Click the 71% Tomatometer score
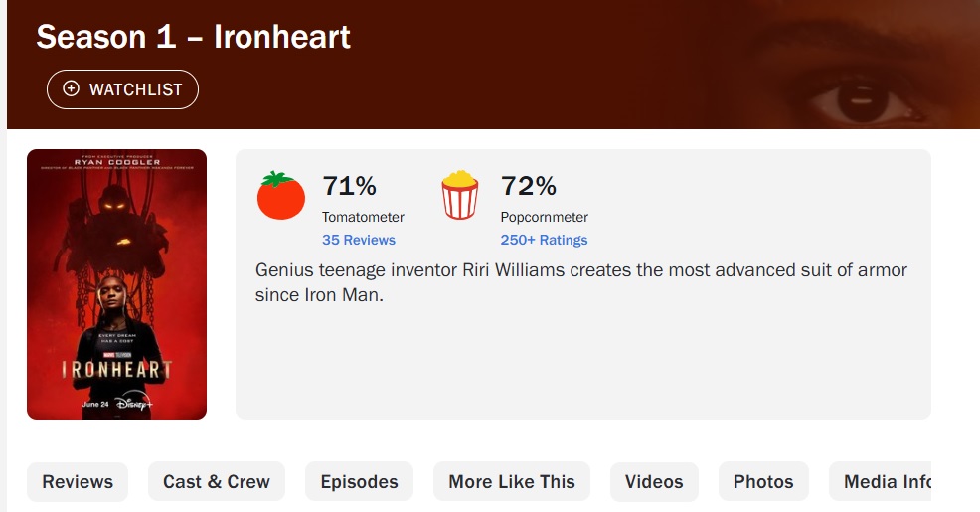This screenshot has width=980, height=512. point(350,186)
